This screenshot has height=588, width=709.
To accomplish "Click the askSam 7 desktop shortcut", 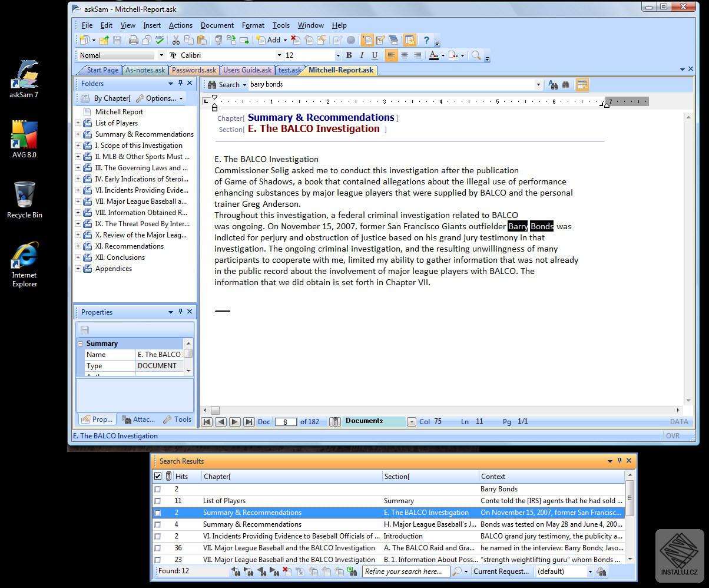I will [24, 80].
